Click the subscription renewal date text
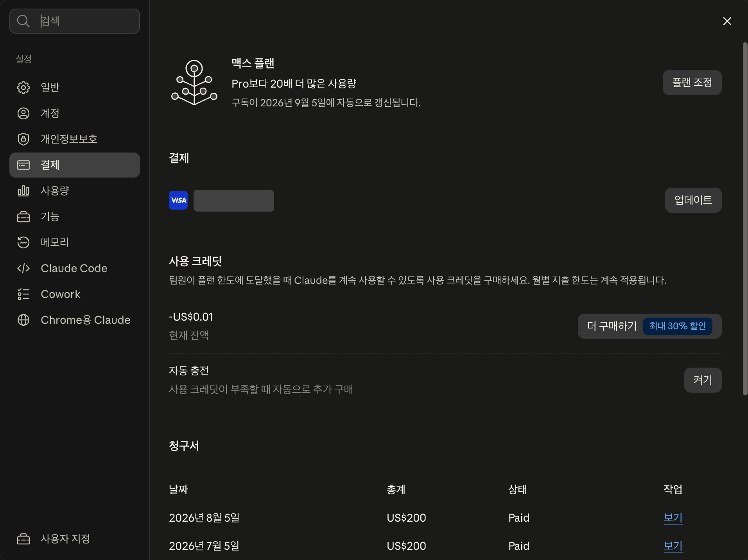 [326, 103]
